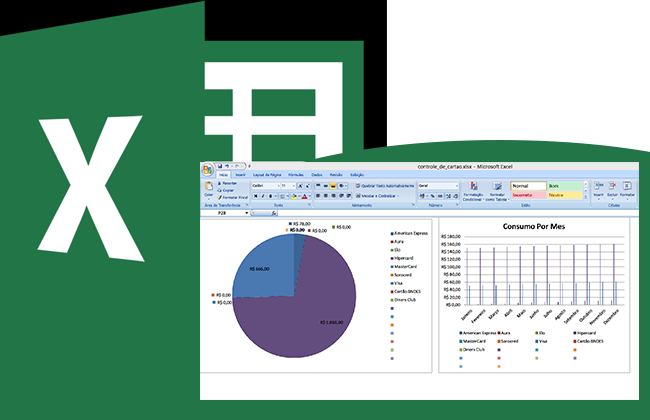This screenshot has height=420, width=650.
Task: Apply the Incorreto red cell style
Action: [x=529, y=195]
